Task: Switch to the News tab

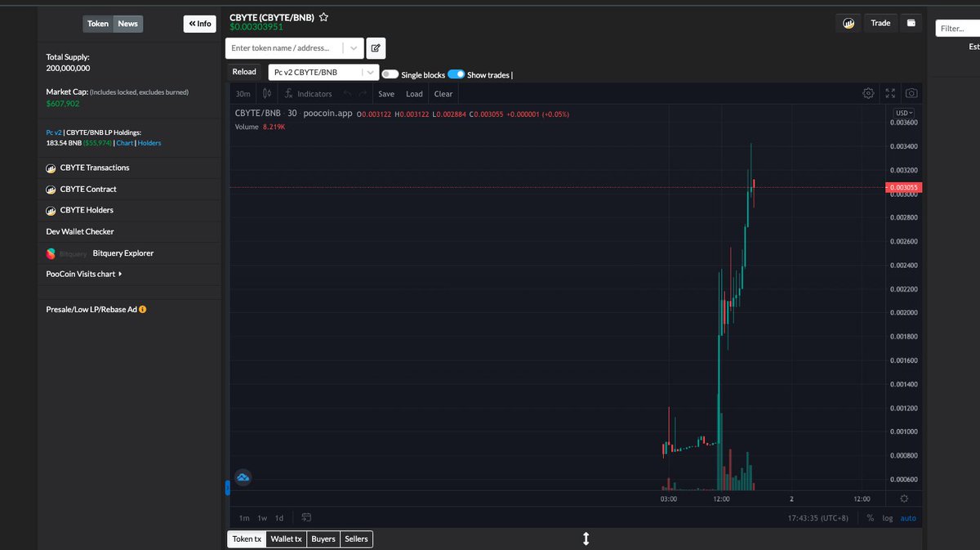Action: 128,24
